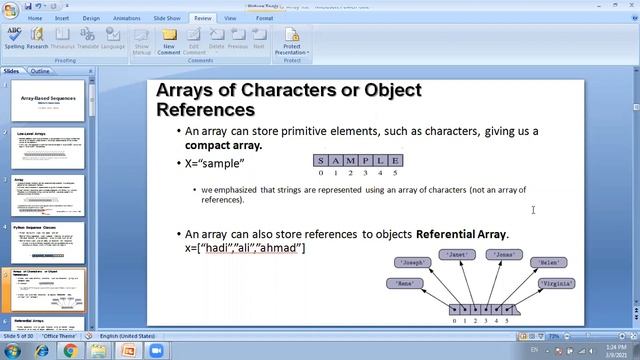Screen dimensions: 640x360
Task: Select slide 6 Referential Arrays thumbnail
Action: (x=48, y=324)
